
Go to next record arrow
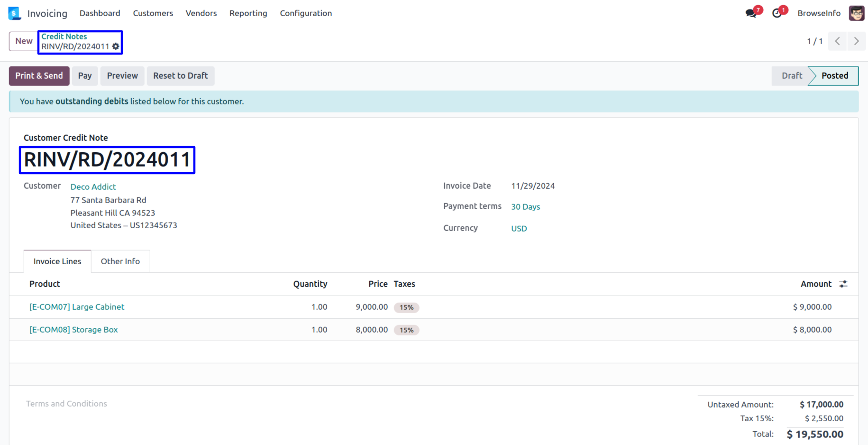pyautogui.click(x=856, y=41)
